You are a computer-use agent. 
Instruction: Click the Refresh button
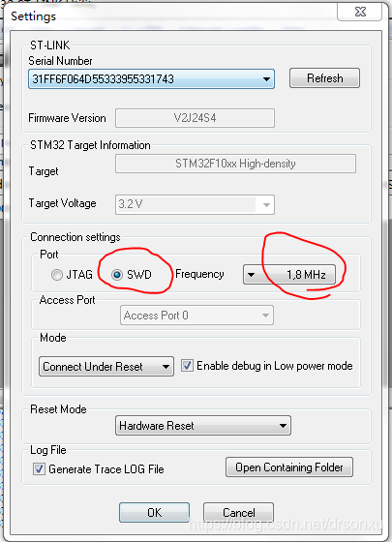click(324, 78)
